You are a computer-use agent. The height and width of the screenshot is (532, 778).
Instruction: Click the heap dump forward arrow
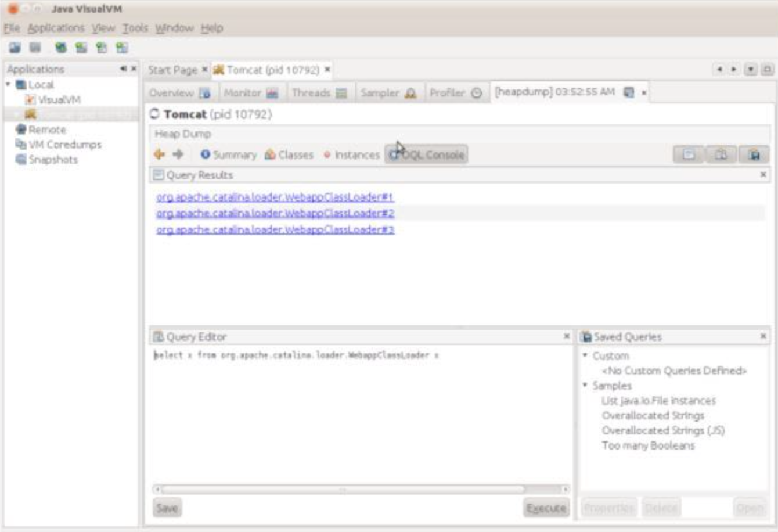pos(178,154)
